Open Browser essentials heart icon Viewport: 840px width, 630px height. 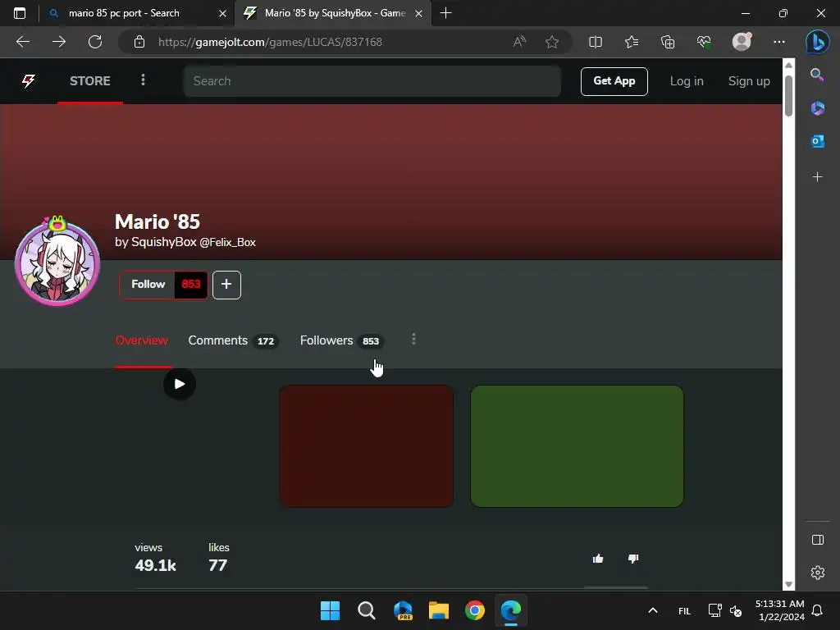(x=704, y=42)
